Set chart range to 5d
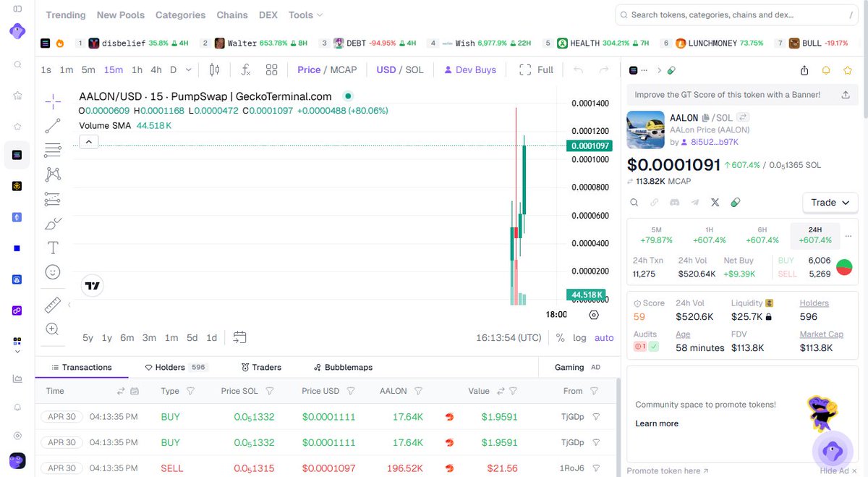 coord(192,337)
